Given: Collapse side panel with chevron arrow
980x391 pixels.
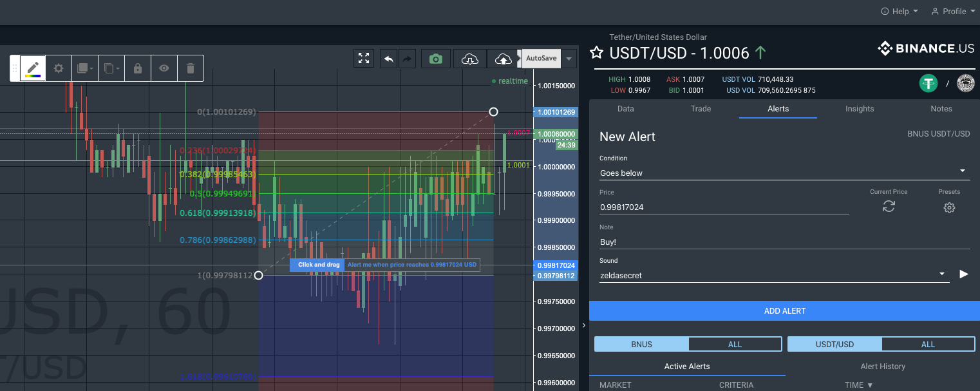Looking at the screenshot, I should 584,325.
